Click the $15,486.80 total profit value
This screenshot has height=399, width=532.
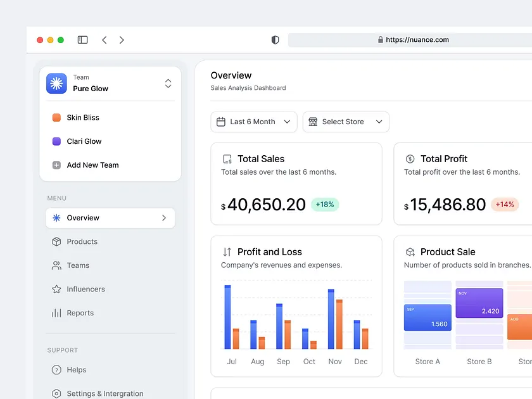click(x=445, y=205)
